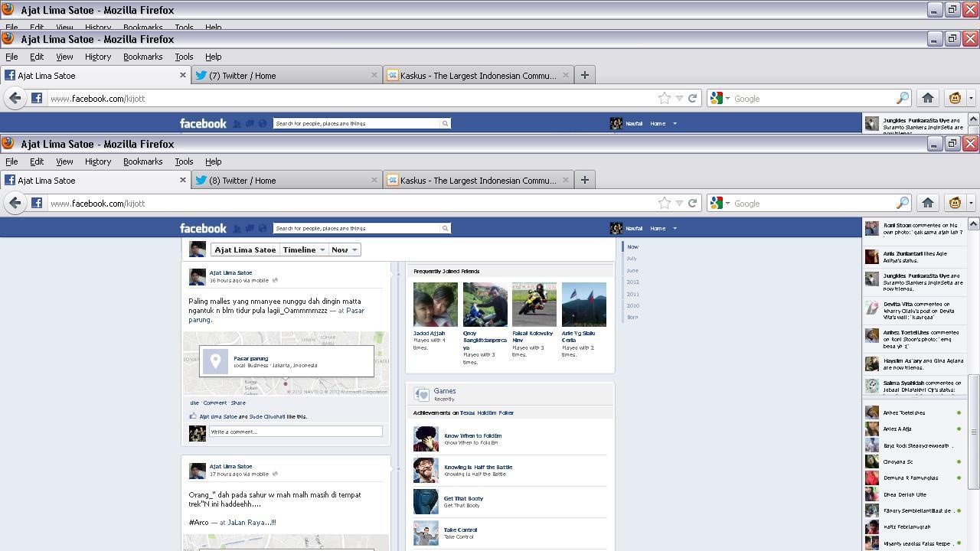Open Sude Qlivohati's profile link
Screen dimensions: 980x551
(x=267, y=416)
